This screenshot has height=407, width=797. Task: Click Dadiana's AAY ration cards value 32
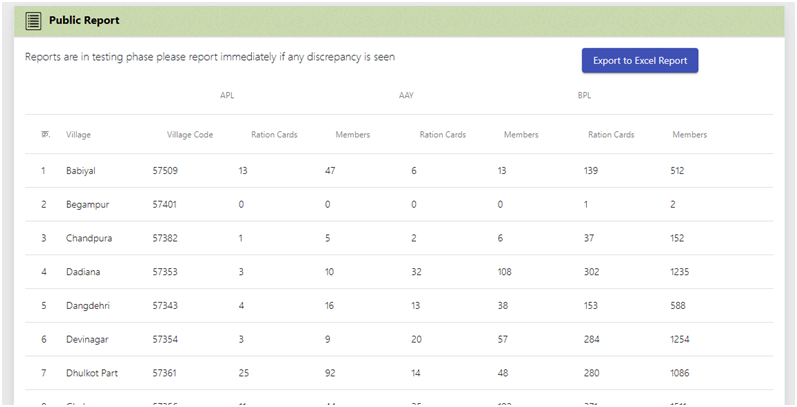click(x=416, y=272)
